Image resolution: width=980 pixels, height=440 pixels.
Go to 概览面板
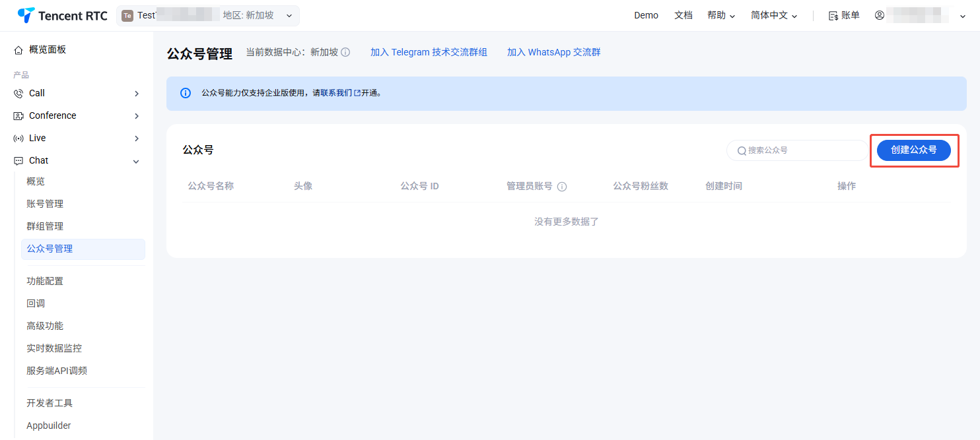[48, 49]
